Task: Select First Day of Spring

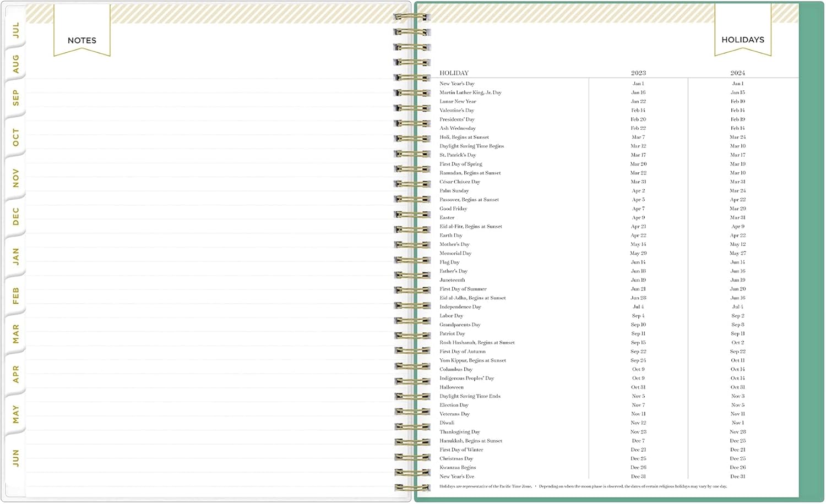Action: 461,164
